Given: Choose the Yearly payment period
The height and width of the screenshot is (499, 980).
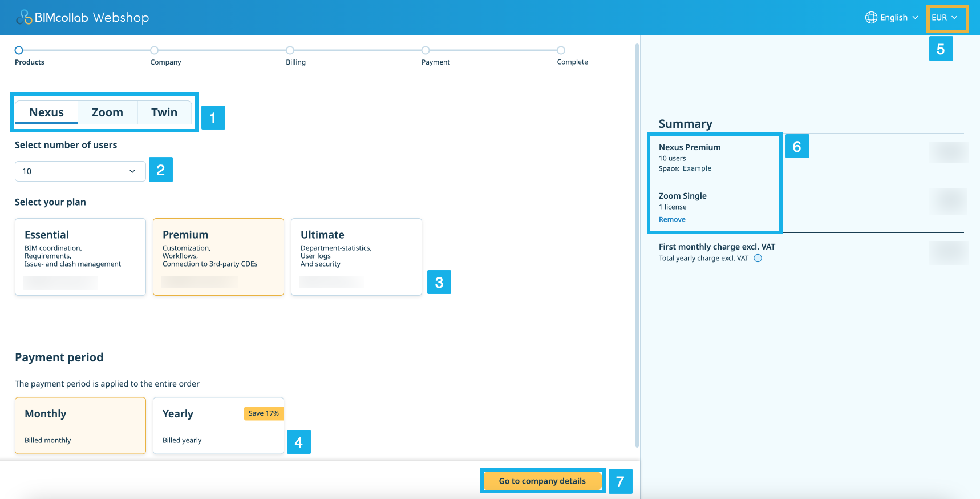Looking at the screenshot, I should pyautogui.click(x=218, y=426).
